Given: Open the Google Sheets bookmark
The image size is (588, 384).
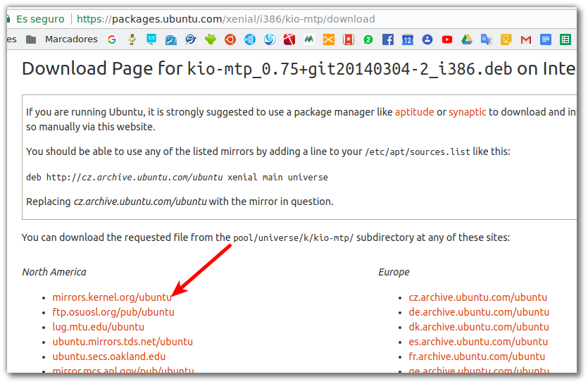Looking at the screenshot, I should (565, 39).
